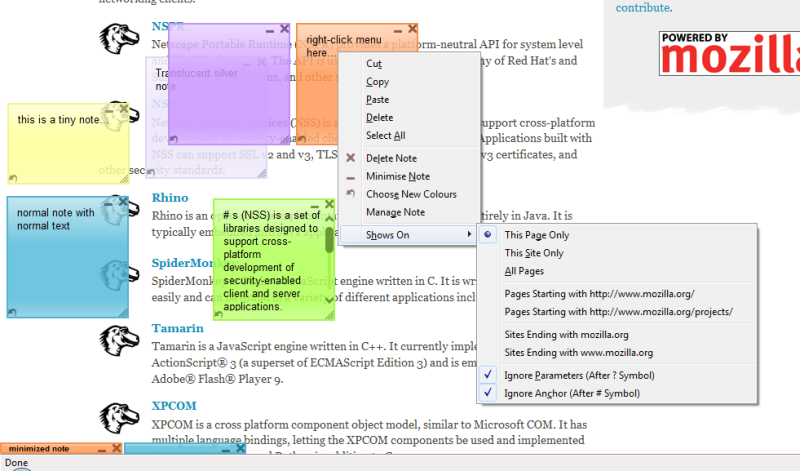The width and height of the screenshot is (800, 471).
Task: Restore the orange minimized note
Action: pyautogui.click(x=102, y=450)
